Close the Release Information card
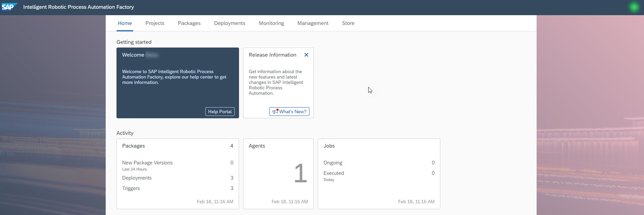Screen dimensions: 644x215 pos(306,55)
